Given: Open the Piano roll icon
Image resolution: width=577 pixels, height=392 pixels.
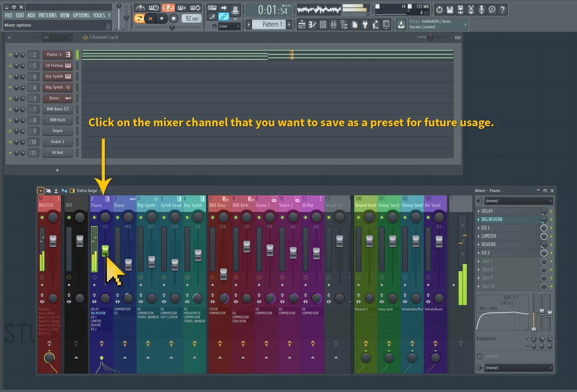Looking at the screenshot, I should [312, 25].
